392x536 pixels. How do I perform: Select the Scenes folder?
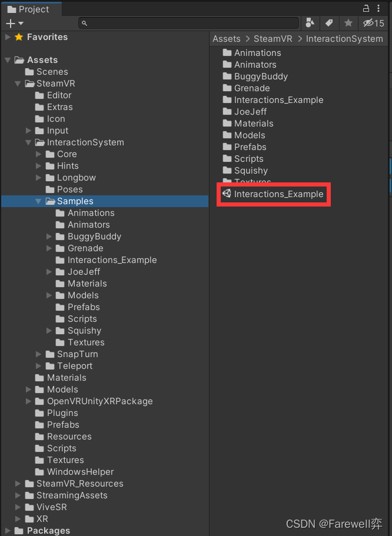tap(46, 72)
